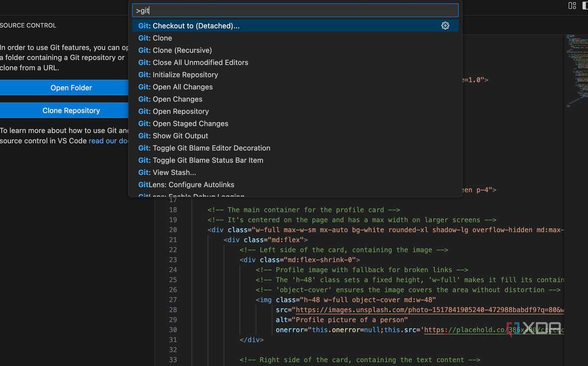
Task: Open the customize layout icon
Action: 572,6
